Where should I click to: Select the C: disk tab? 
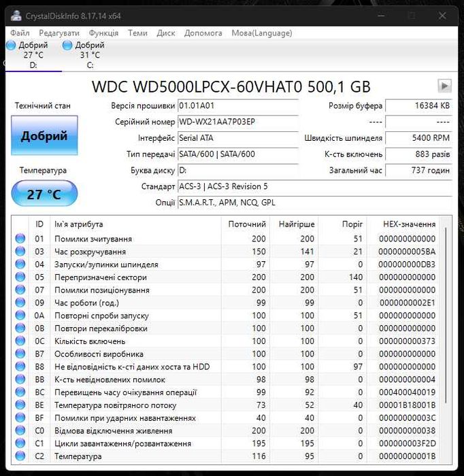[x=90, y=55]
